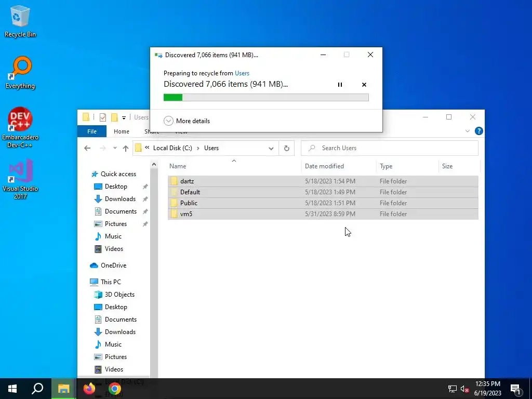Refresh the Users folder view
Viewport: 532px width, 399px height.
(x=287, y=148)
